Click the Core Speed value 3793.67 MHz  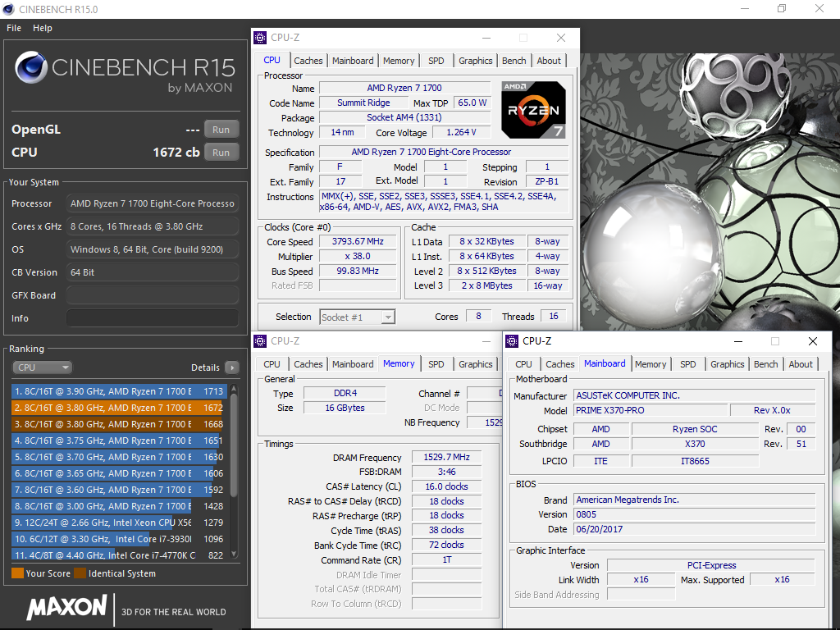pos(358,242)
